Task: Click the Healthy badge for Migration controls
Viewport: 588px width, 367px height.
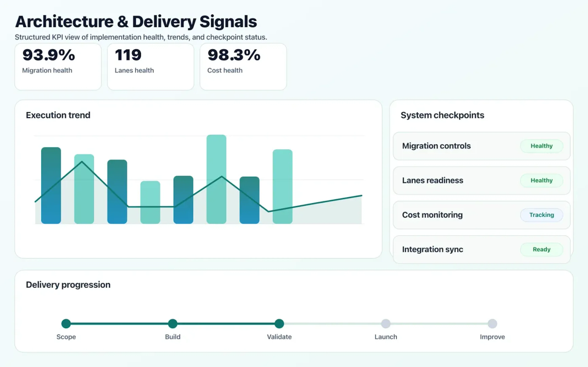Action: pyautogui.click(x=541, y=146)
